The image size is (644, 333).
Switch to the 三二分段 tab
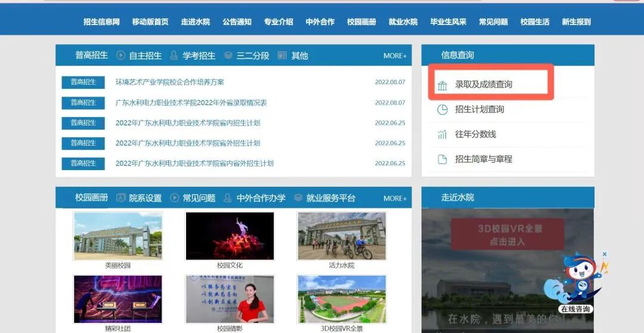click(253, 55)
